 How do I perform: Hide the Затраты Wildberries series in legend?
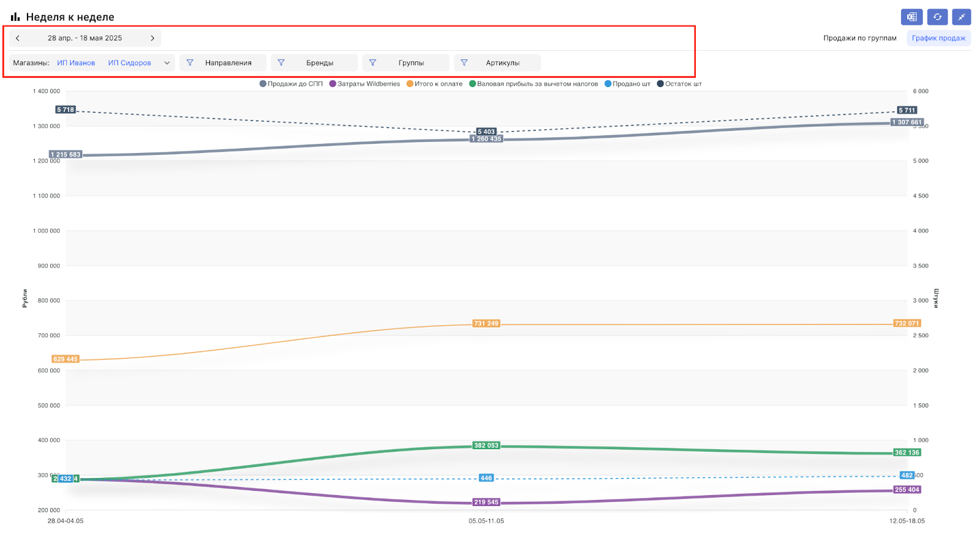pos(364,84)
